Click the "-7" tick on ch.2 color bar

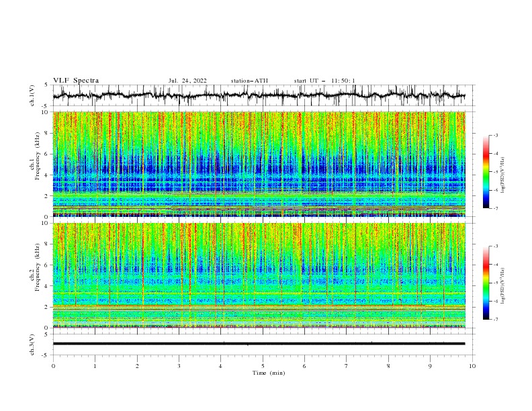click(x=495, y=320)
